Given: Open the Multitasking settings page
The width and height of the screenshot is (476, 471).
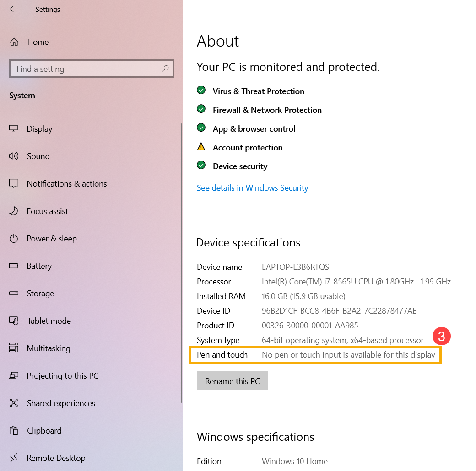Looking at the screenshot, I should coord(49,348).
